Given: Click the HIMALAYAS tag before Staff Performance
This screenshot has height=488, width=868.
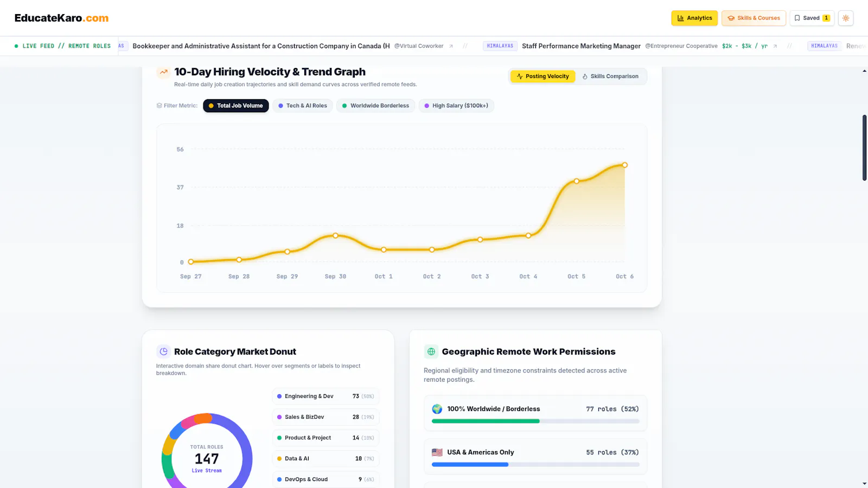Looking at the screenshot, I should (500, 46).
